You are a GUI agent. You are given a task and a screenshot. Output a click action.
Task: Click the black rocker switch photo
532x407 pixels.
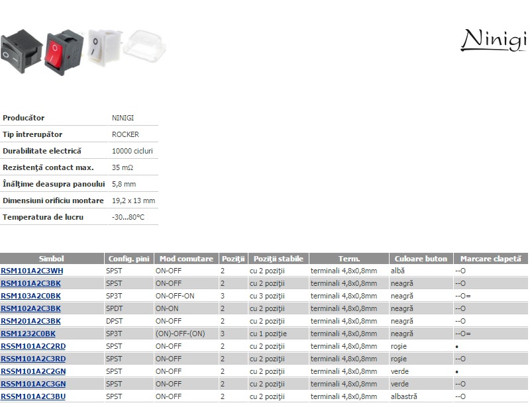(21, 51)
